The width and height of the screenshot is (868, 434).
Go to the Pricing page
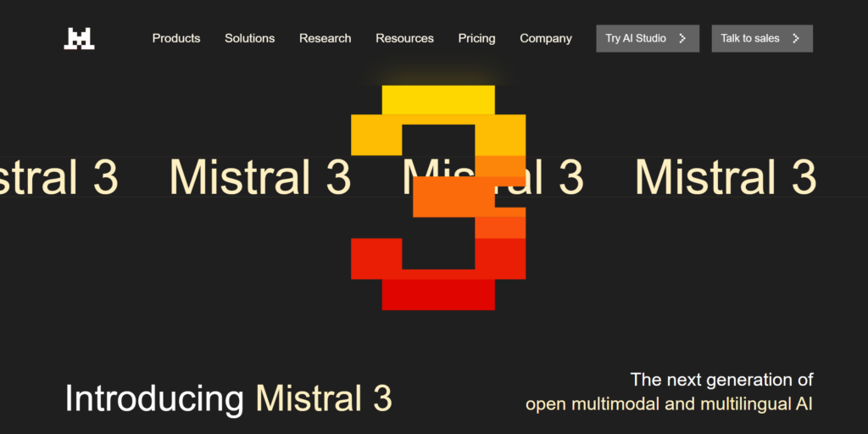[476, 38]
